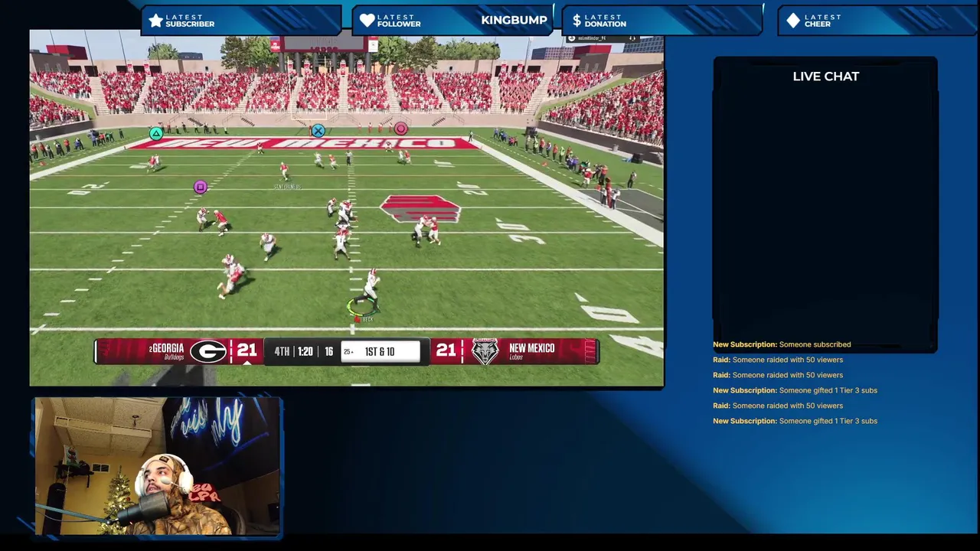The image size is (980, 551).
Task: Click the Latest Donation label
Action: coord(605,21)
